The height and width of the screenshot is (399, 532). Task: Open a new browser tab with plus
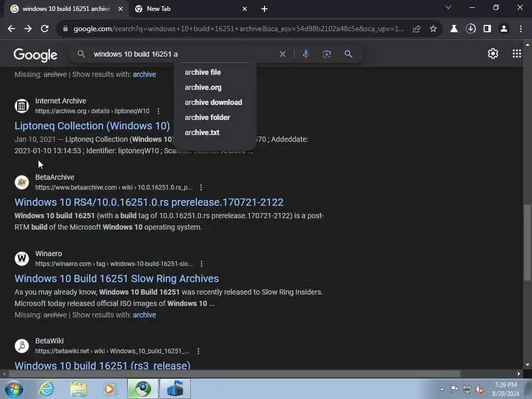pyautogui.click(x=264, y=9)
